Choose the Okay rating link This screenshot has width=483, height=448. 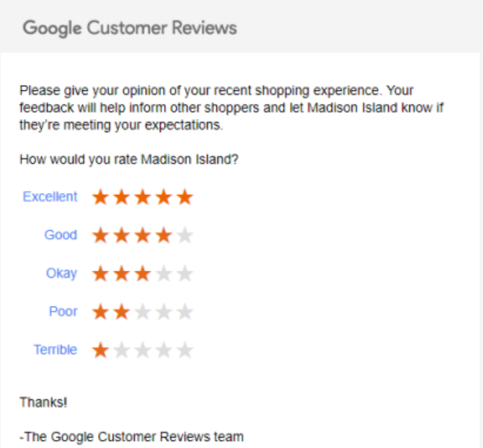(x=61, y=273)
